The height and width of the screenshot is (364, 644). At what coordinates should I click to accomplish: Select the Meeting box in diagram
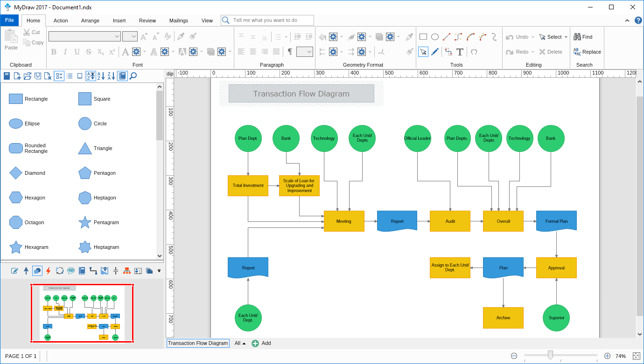point(344,221)
